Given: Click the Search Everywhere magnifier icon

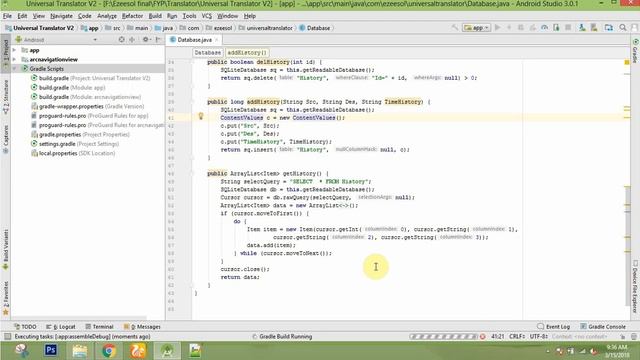Looking at the screenshot, I should pyautogui.click(x=623, y=28).
